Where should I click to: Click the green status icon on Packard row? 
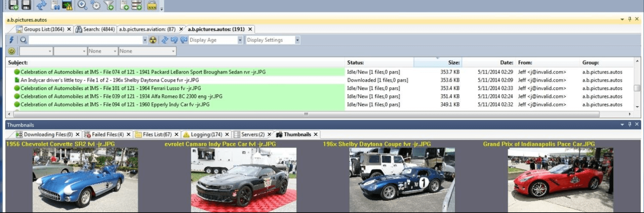point(17,72)
